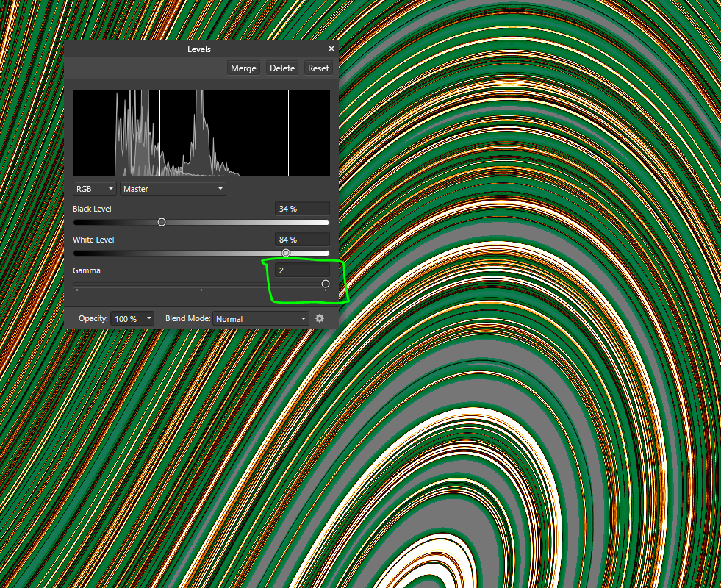Click the Gamma value field
721x588 pixels.
[302, 270]
